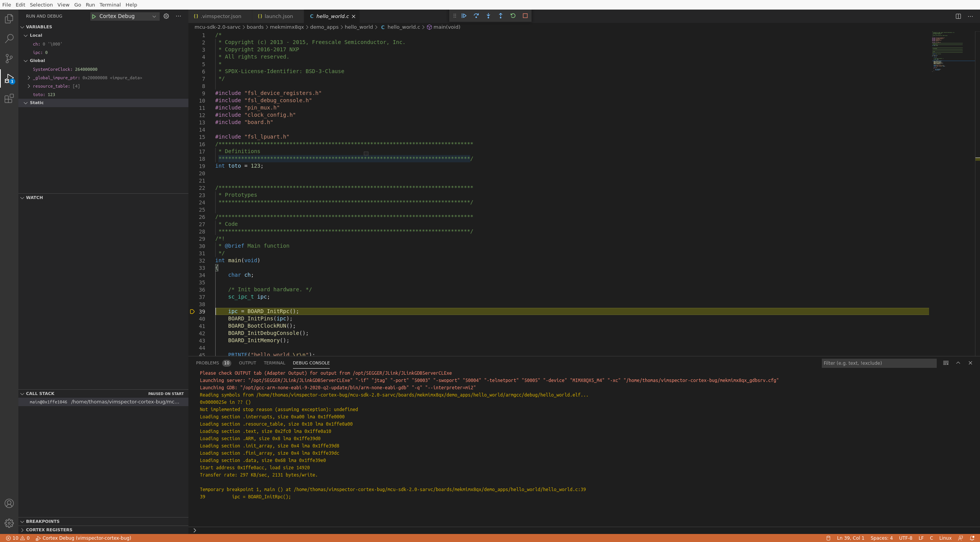Click the Step Over debug icon
The width and height of the screenshot is (980, 542).
click(x=476, y=16)
